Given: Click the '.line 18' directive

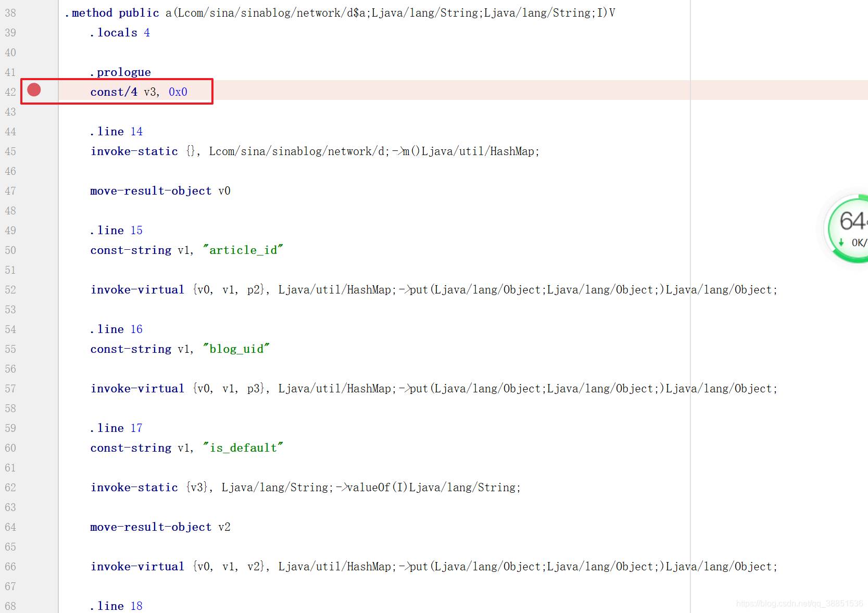Looking at the screenshot, I should (x=116, y=606).
